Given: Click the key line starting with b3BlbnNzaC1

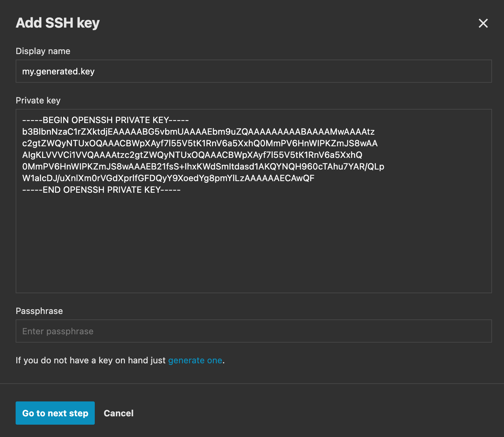Looking at the screenshot, I should (198, 132).
